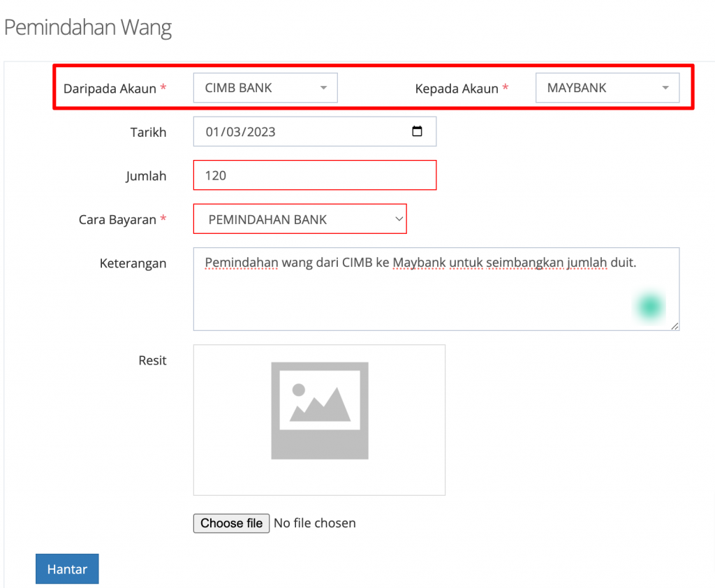
Task: Click the Pemindahan Wang page heading
Action: click(x=87, y=27)
